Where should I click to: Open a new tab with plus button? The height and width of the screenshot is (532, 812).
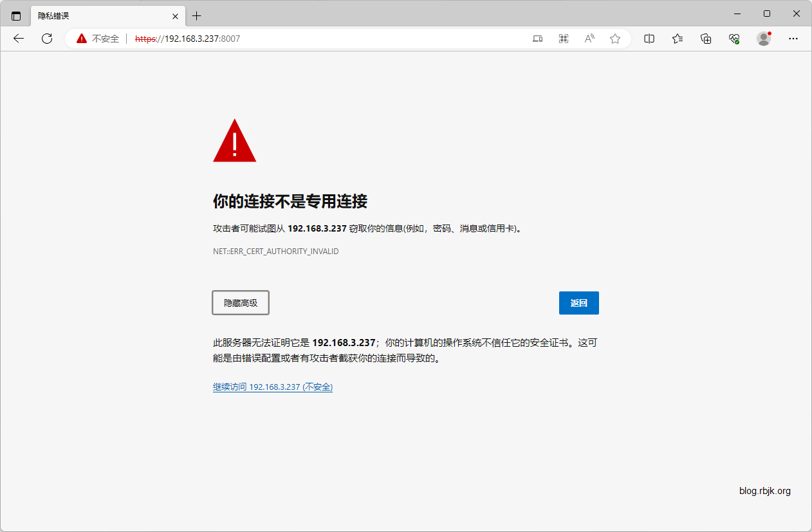point(197,15)
